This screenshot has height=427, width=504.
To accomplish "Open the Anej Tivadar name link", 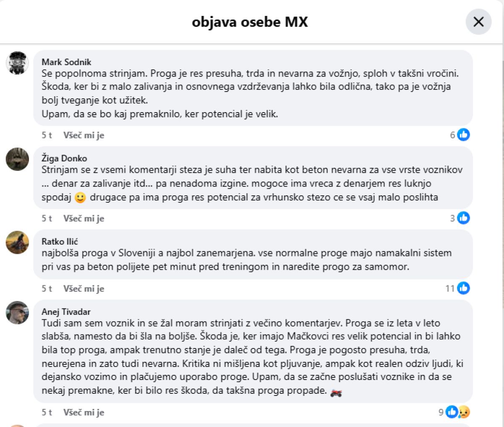I will pyautogui.click(x=66, y=311).
